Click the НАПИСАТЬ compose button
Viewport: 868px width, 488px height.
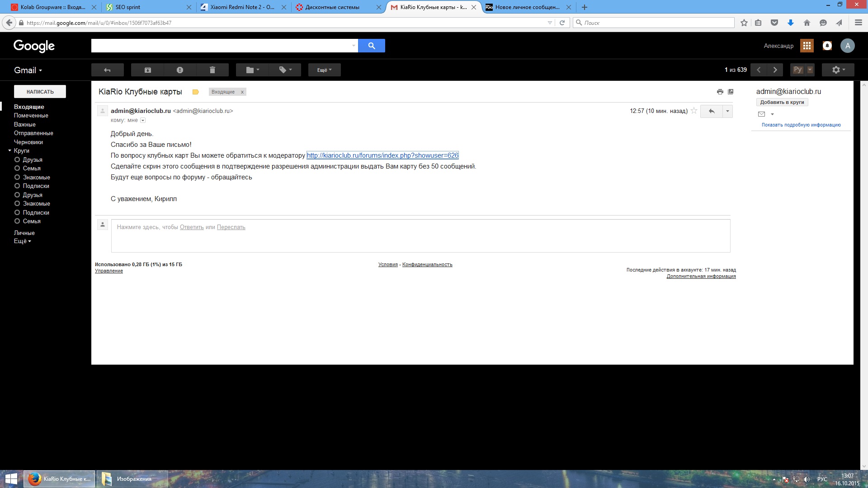coord(40,92)
